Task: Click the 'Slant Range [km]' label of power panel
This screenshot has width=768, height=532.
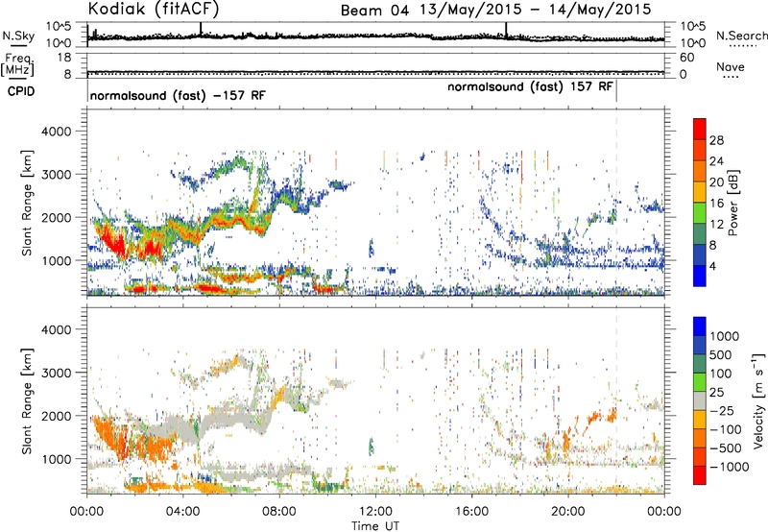Action: tap(27, 203)
